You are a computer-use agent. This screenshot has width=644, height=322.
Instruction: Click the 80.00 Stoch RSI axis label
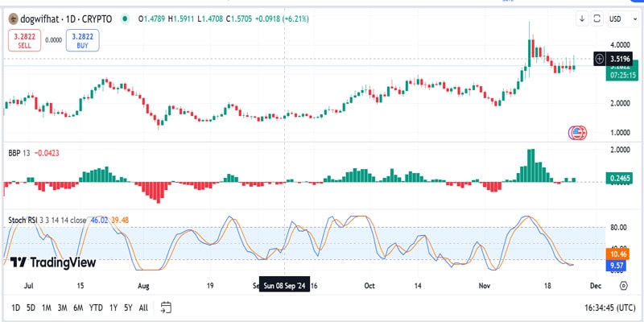click(619, 227)
